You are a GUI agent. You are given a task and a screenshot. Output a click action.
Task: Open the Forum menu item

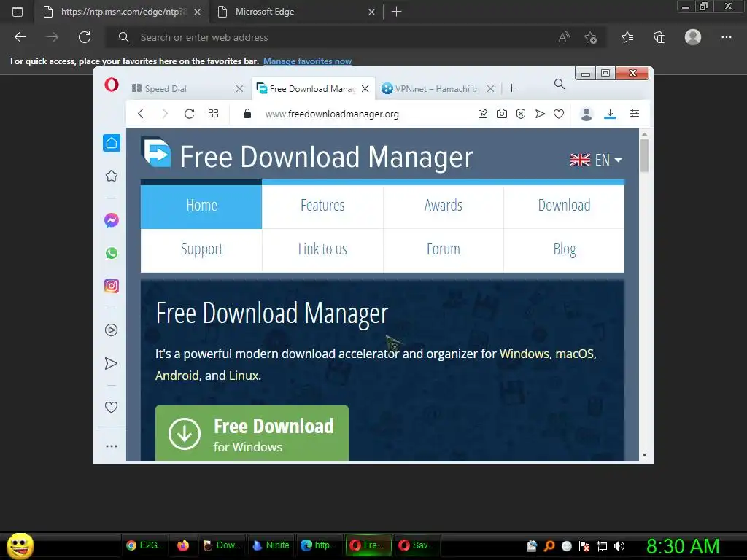pos(444,249)
